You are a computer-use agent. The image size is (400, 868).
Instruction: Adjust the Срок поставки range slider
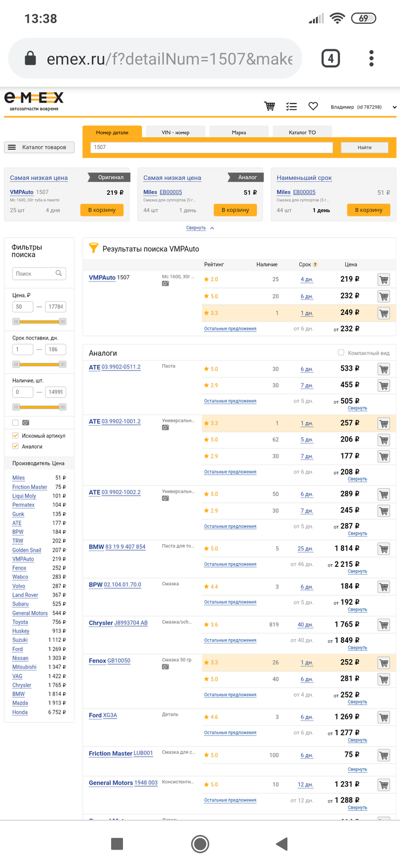point(39,364)
